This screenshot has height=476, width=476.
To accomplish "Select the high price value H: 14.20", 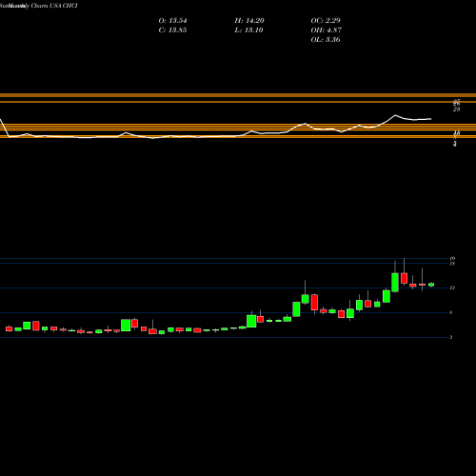I will click(249, 21).
